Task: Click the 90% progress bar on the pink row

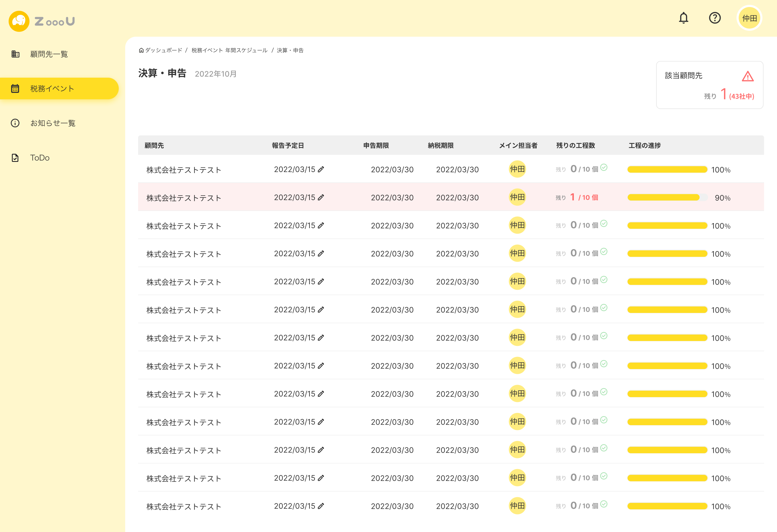Action: 667,198
